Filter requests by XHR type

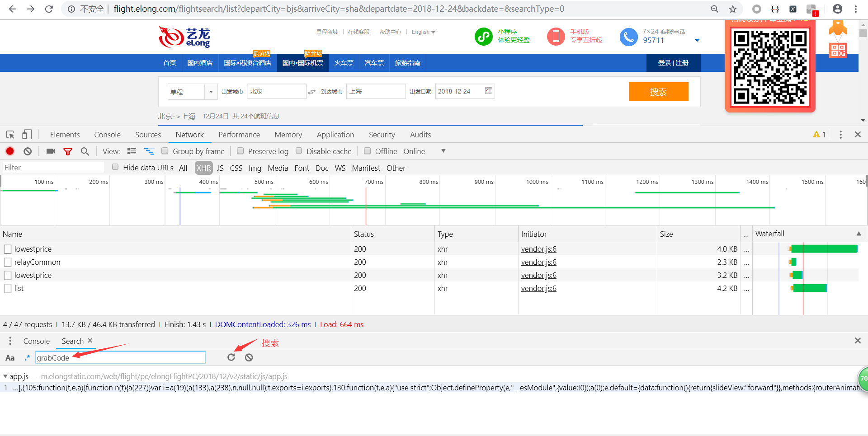click(203, 168)
